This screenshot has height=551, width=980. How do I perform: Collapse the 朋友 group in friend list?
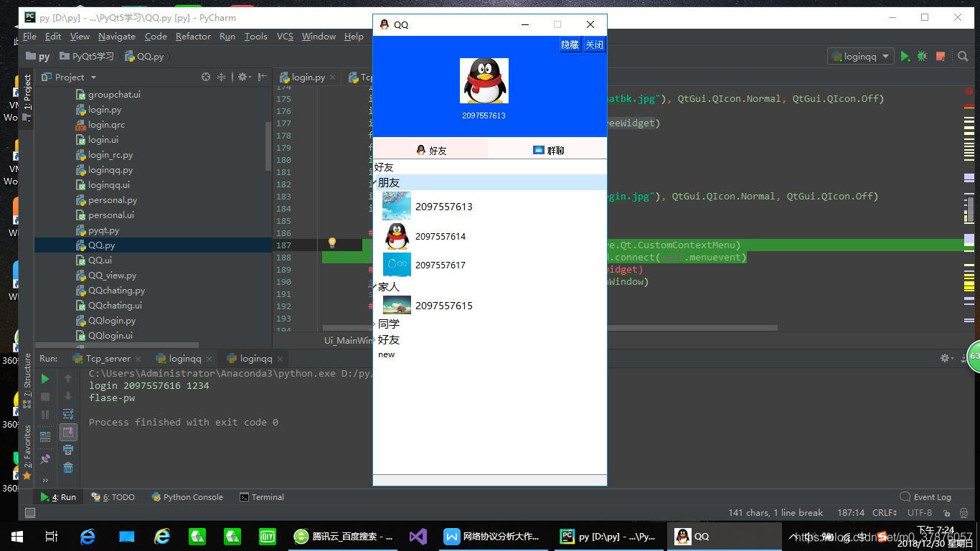pos(375,183)
